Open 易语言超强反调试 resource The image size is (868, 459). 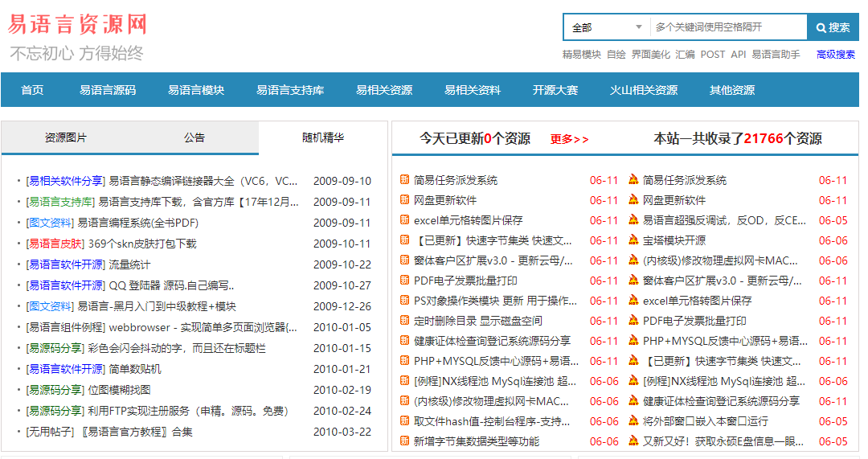point(724,220)
